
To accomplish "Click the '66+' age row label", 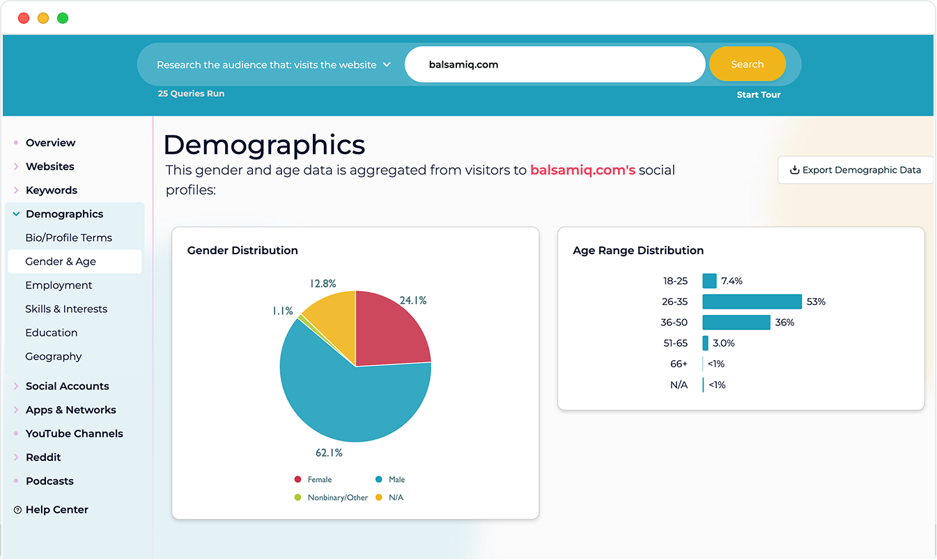I will (678, 364).
